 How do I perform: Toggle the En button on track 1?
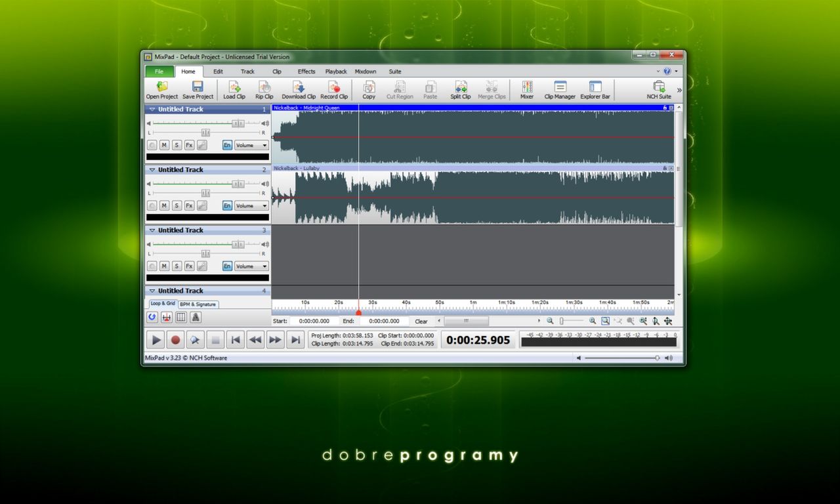227,145
